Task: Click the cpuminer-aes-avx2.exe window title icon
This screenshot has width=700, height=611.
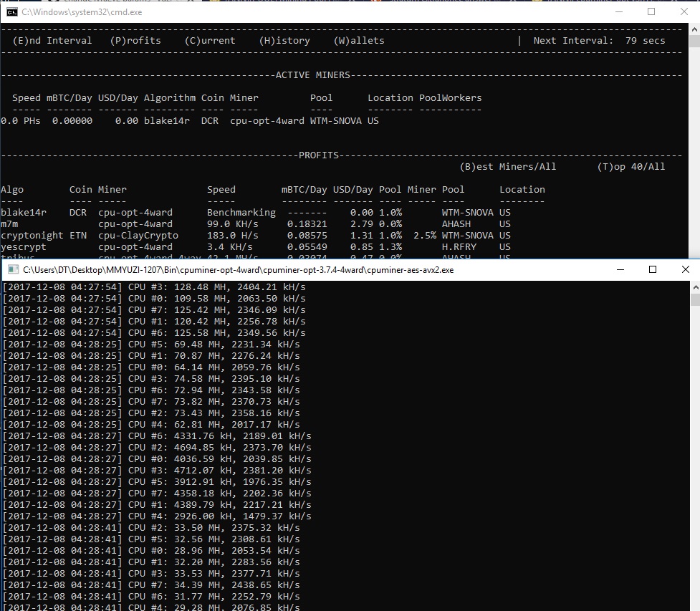Action: [14, 269]
